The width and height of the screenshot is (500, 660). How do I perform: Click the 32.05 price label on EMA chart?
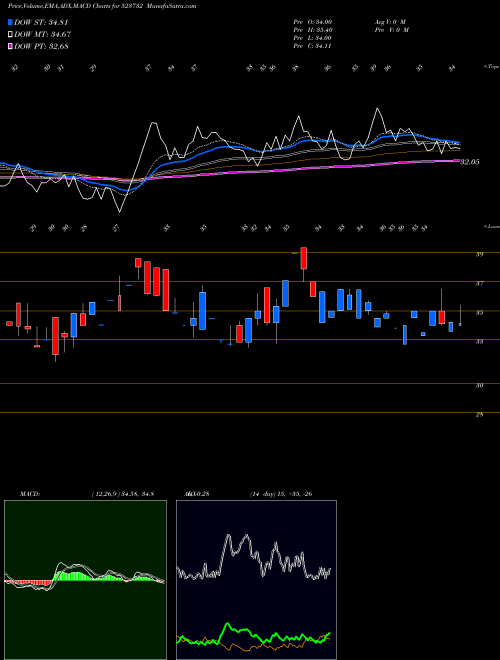tap(470, 162)
